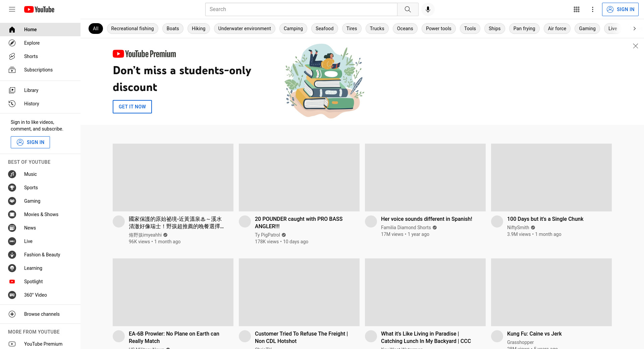The width and height of the screenshot is (644, 349).
Task: Select the Tools chip
Action: (x=470, y=29)
